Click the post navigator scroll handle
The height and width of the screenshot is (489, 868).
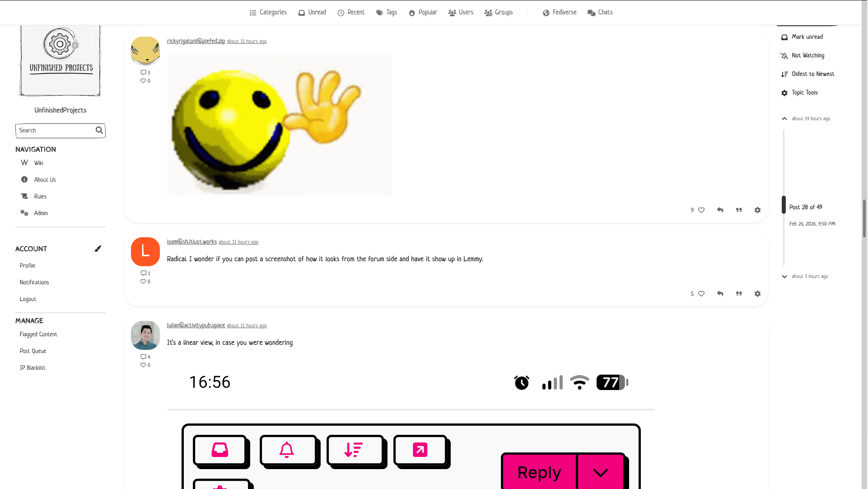point(784,205)
